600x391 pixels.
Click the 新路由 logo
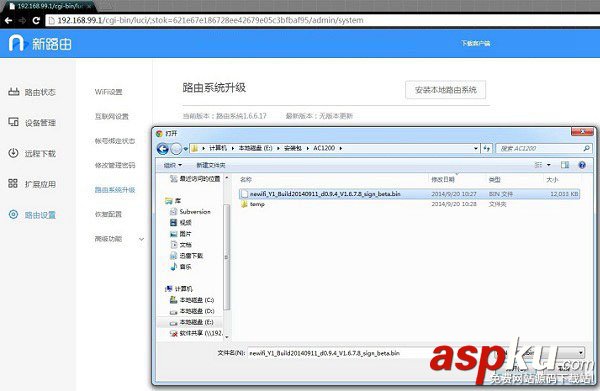tap(40, 43)
